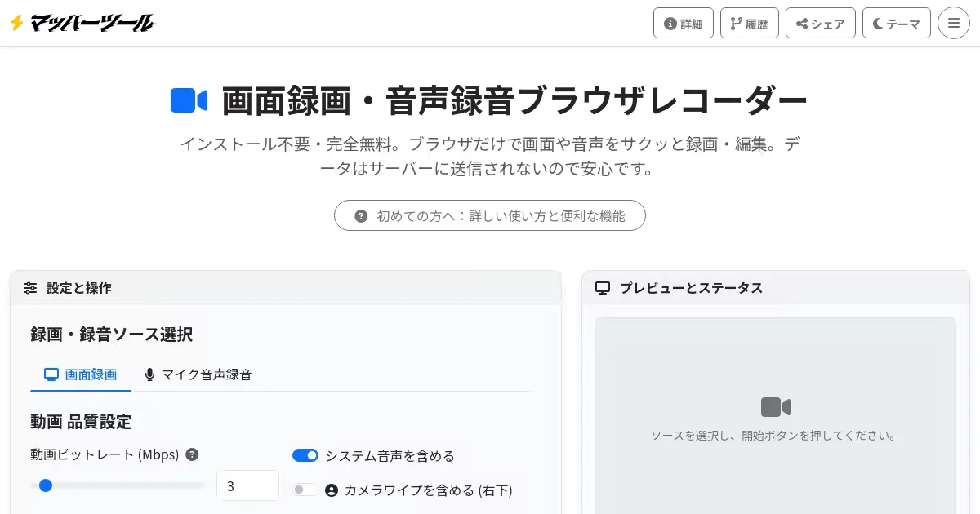Open the 詳細 info button
This screenshot has height=514, width=980.
[684, 23]
